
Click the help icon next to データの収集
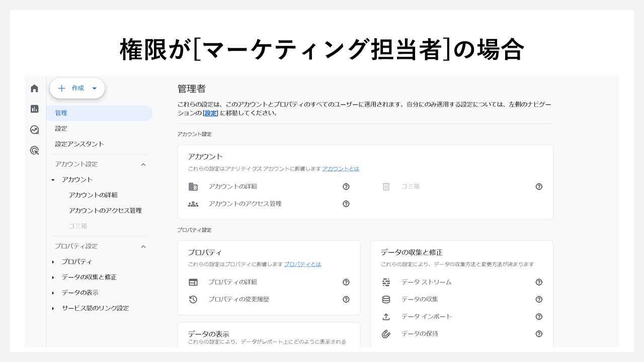539,299
